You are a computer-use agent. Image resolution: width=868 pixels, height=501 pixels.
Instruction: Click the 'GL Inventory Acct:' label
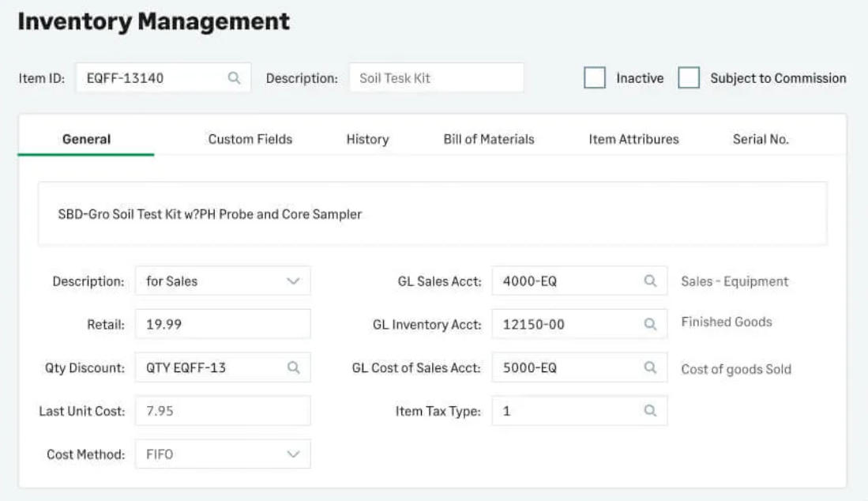[x=426, y=325]
